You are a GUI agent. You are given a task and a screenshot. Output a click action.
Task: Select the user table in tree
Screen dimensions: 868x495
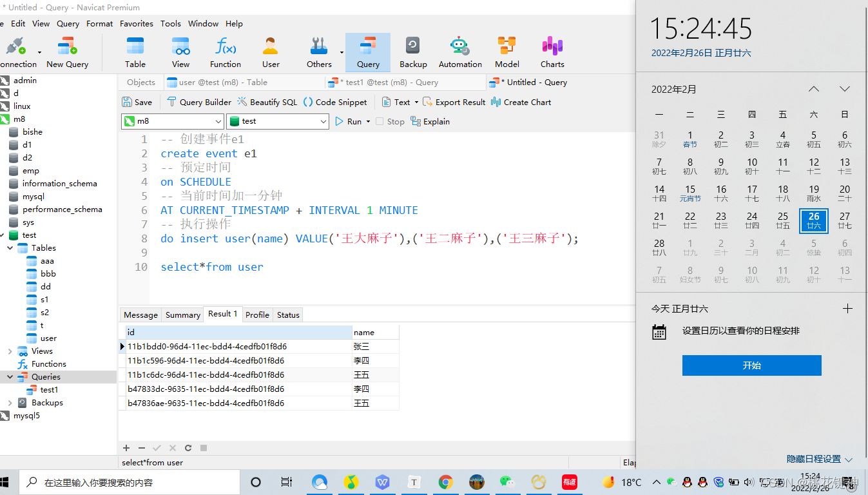click(x=48, y=338)
